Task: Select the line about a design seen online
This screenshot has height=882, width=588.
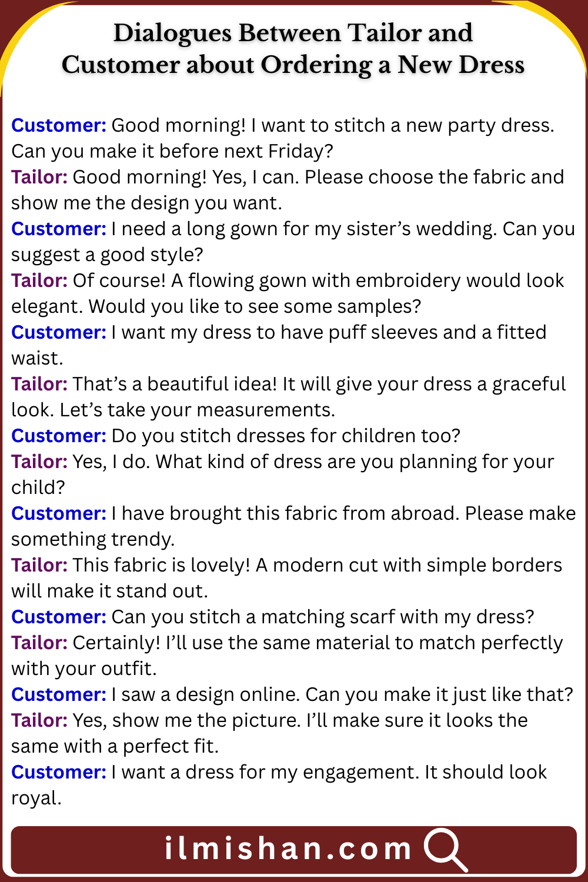Action: point(342,694)
